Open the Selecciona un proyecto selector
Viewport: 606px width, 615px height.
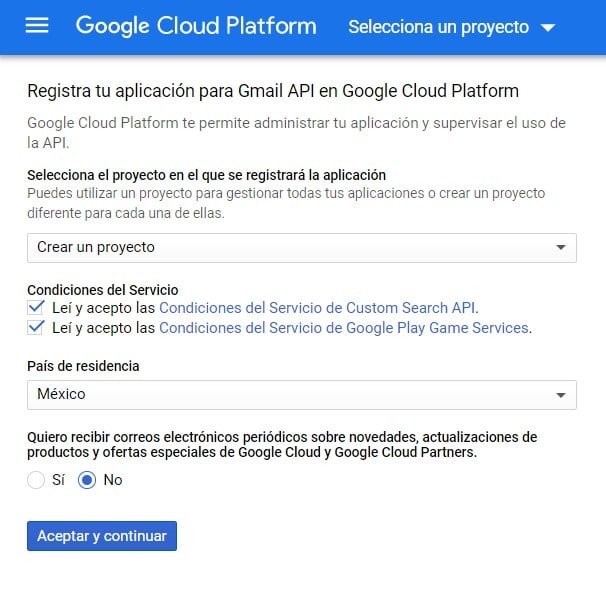point(451,27)
